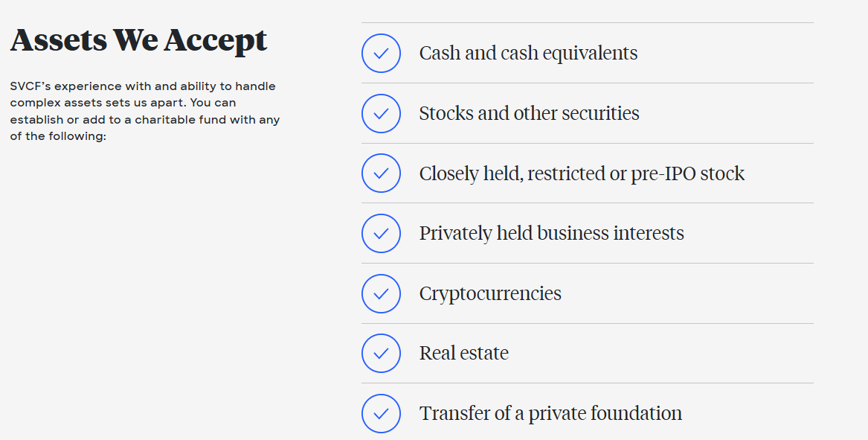Click the Real estate checkmark circle
This screenshot has height=440, width=868.
pos(381,354)
